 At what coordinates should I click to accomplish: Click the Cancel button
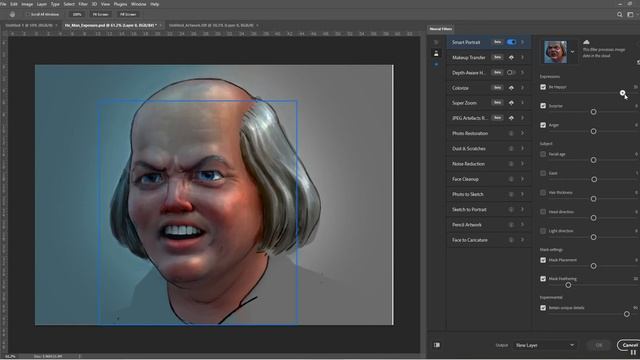[629, 345]
